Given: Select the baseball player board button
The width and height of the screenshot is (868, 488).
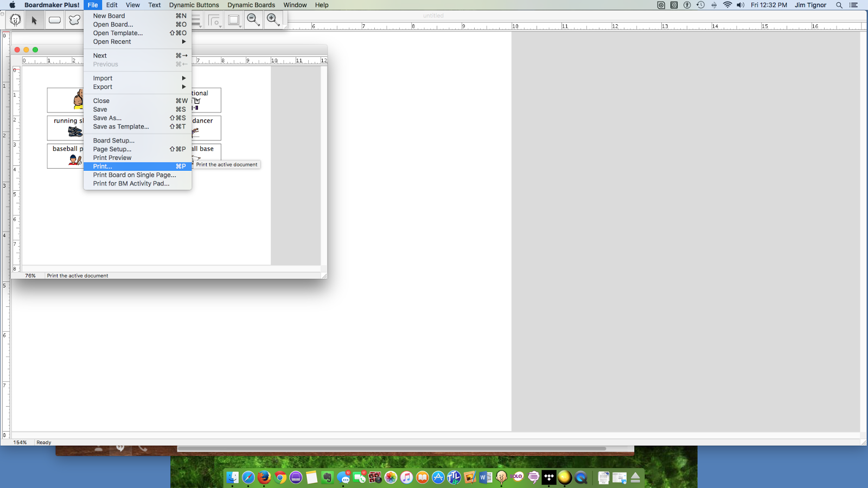Looking at the screenshot, I should 65,156.
